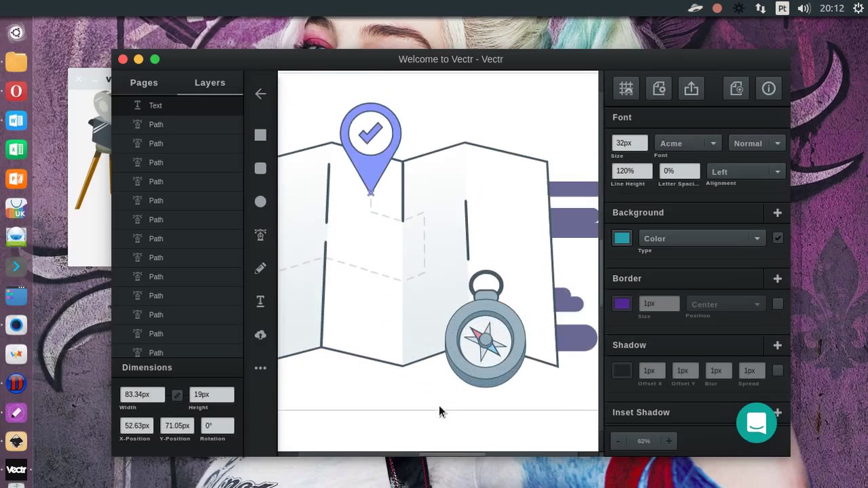This screenshot has height=488, width=868.
Task: Select the Pen tool
Action: pyautogui.click(x=260, y=235)
